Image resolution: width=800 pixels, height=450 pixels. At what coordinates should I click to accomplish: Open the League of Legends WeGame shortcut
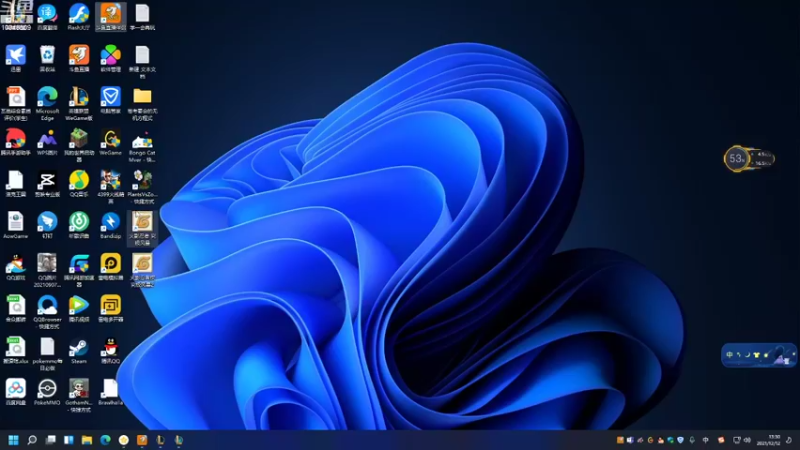pyautogui.click(x=79, y=104)
